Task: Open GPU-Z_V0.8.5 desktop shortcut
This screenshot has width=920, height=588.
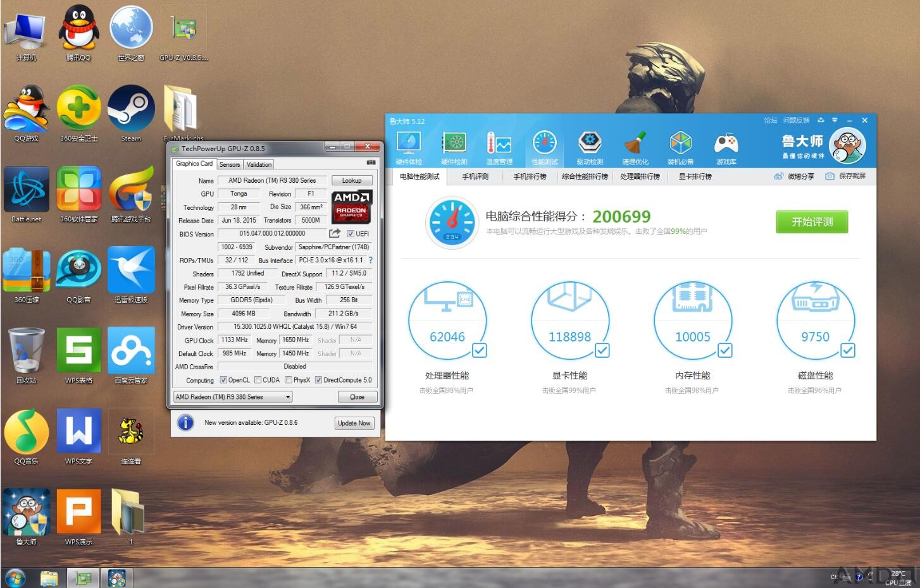Action: pyautogui.click(x=183, y=33)
